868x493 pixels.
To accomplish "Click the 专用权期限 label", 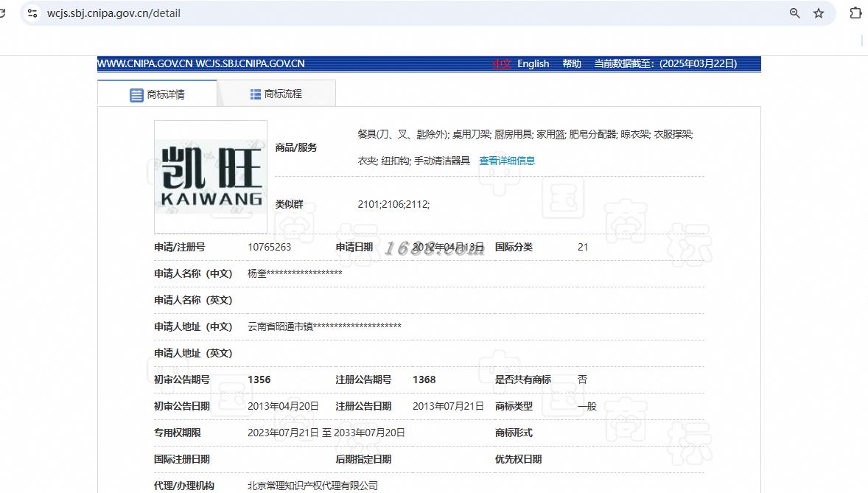I will coord(177,433).
